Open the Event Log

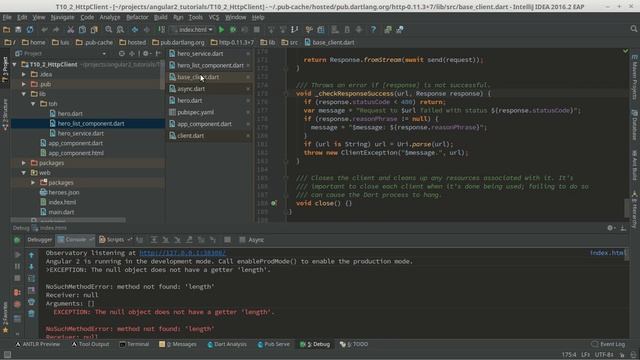point(608,344)
